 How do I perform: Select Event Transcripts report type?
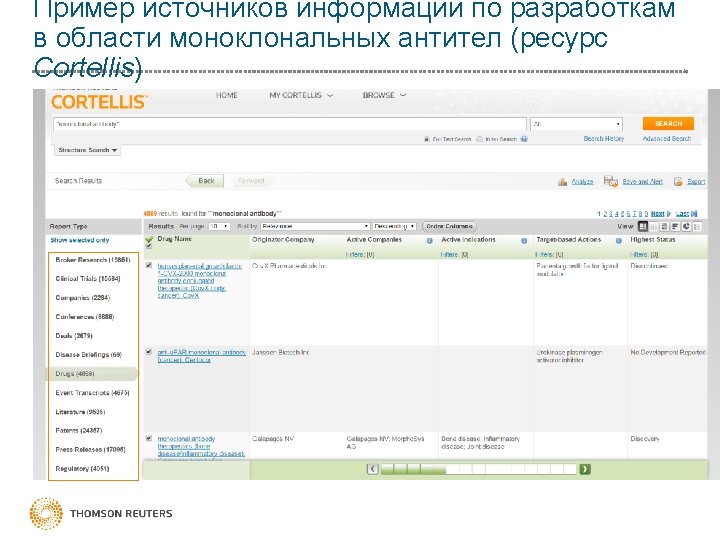pyautogui.click(x=92, y=393)
